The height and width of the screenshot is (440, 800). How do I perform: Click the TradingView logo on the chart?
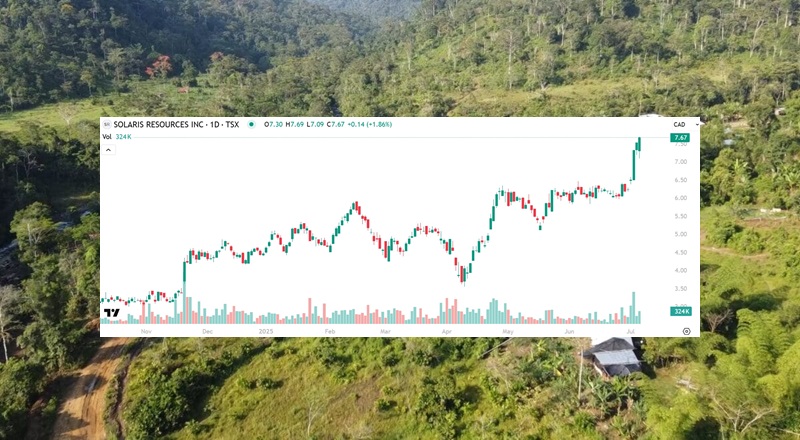point(112,313)
